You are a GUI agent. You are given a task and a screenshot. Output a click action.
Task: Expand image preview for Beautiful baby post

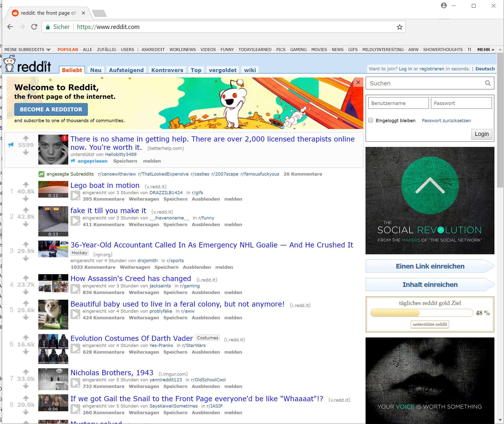pyautogui.click(x=75, y=314)
